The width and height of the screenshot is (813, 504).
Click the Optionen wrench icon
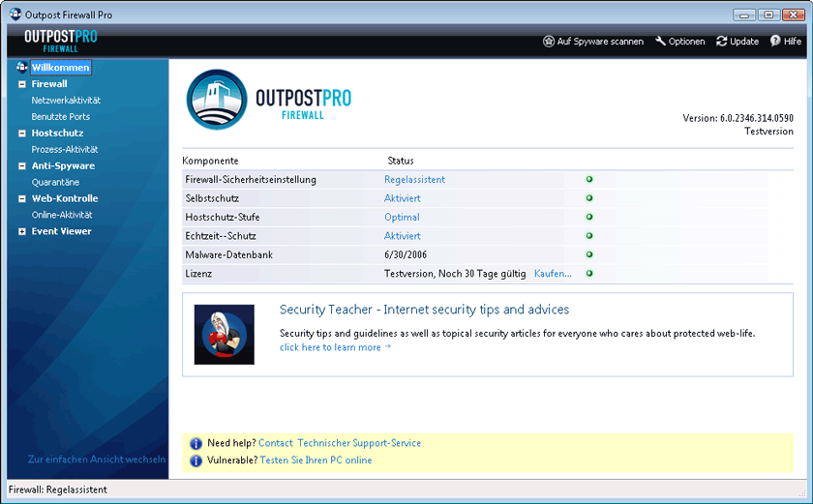(660, 41)
